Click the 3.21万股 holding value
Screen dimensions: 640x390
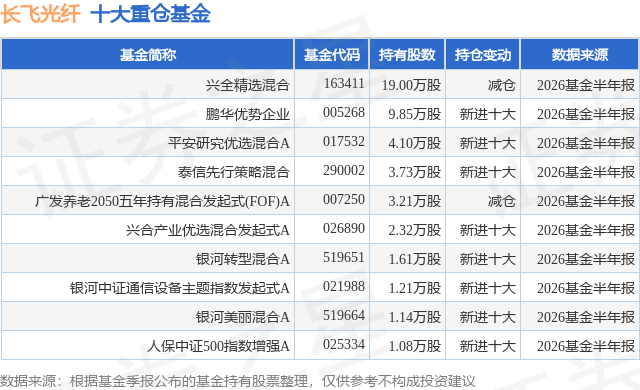click(x=415, y=201)
